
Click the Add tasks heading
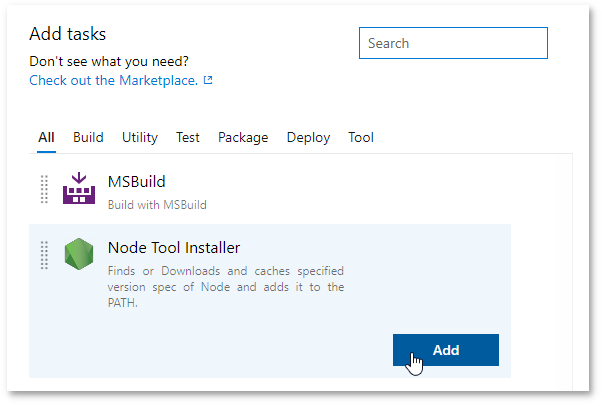68,35
